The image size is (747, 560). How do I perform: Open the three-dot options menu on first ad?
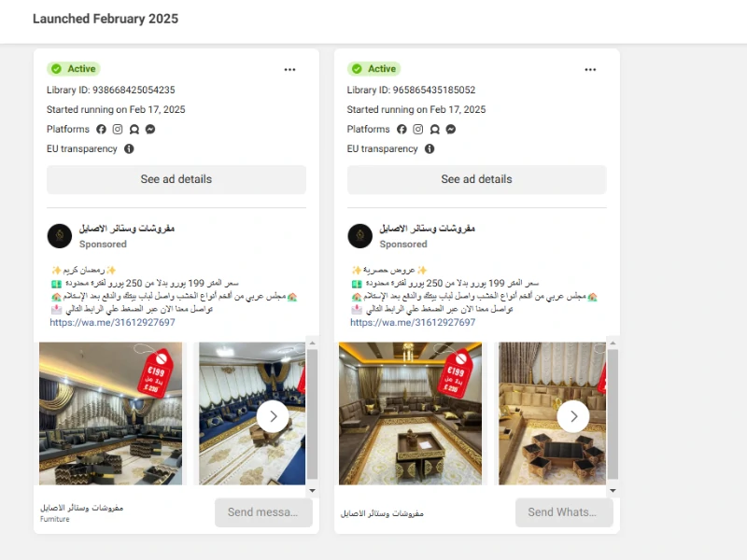click(289, 69)
